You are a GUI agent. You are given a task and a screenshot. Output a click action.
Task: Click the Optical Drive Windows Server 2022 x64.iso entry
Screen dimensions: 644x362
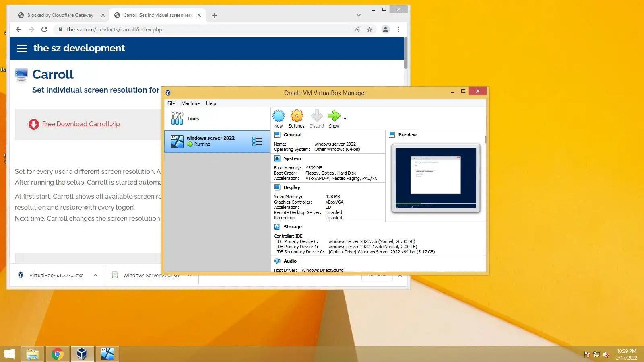click(x=382, y=252)
